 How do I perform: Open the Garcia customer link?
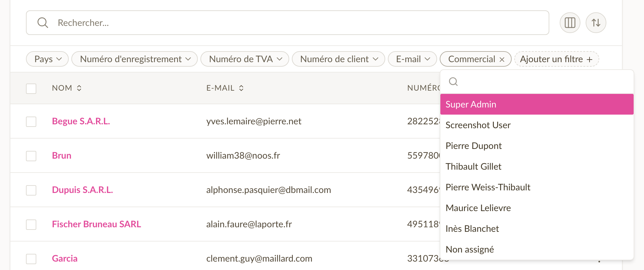[65, 258]
